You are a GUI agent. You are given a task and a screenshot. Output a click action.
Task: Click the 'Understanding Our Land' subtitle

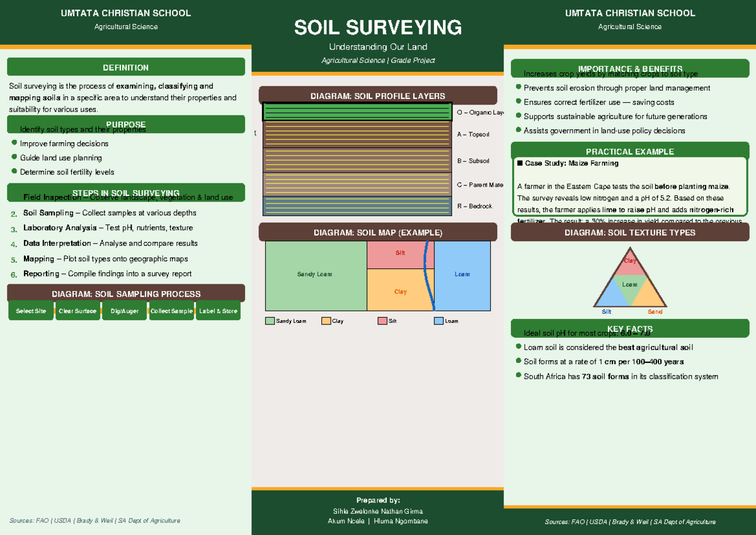[x=378, y=47]
